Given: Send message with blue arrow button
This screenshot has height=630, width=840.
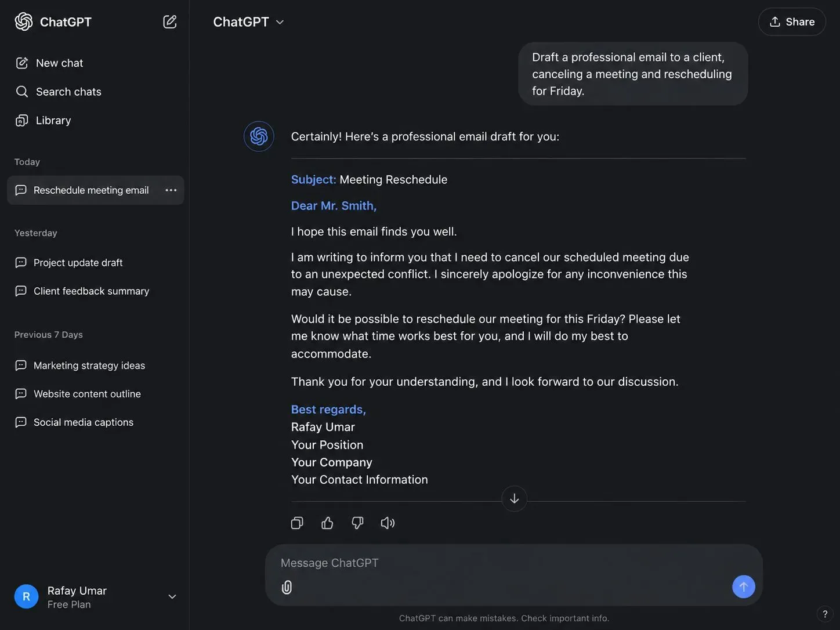Looking at the screenshot, I should coord(744,587).
